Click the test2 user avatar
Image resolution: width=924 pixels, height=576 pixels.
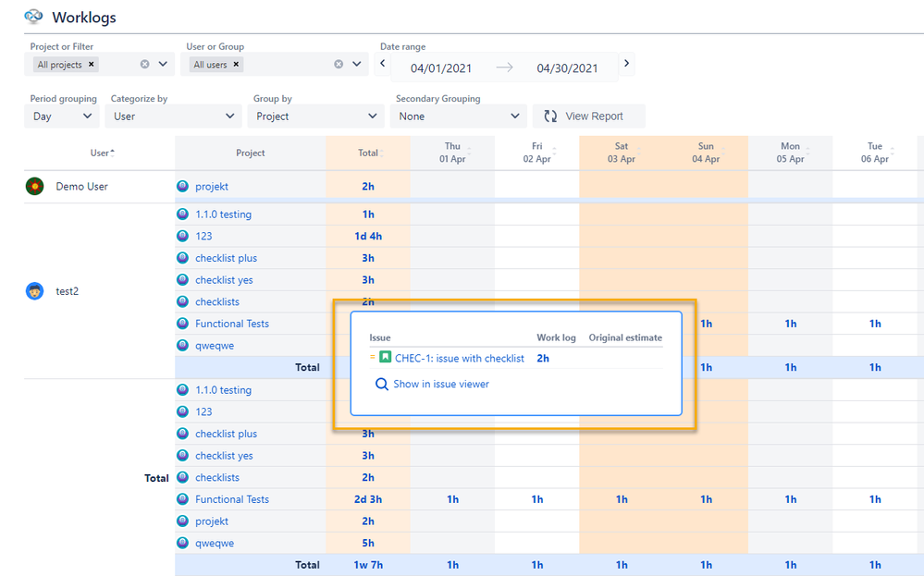(x=35, y=291)
